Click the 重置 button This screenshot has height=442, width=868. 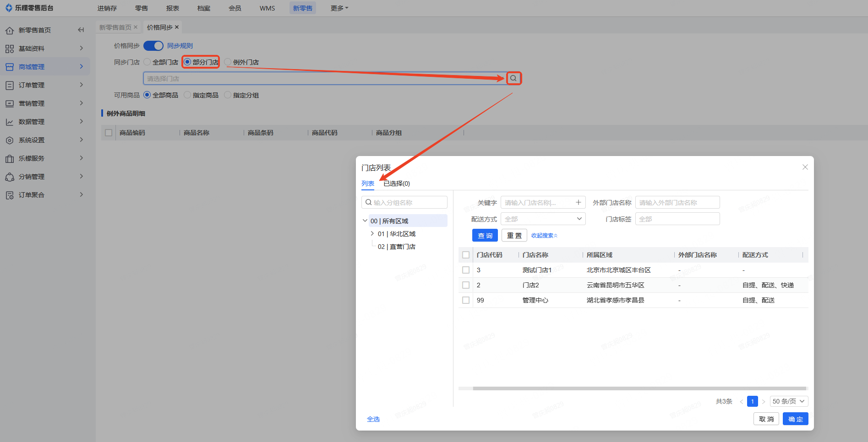click(514, 235)
